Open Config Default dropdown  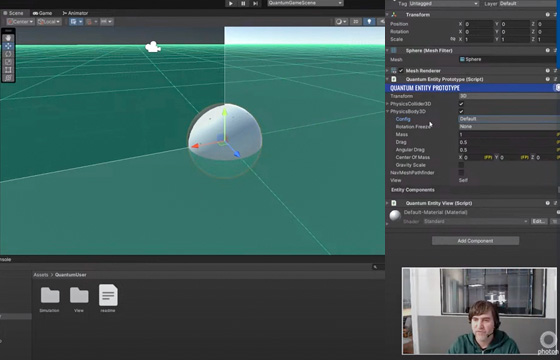point(509,119)
